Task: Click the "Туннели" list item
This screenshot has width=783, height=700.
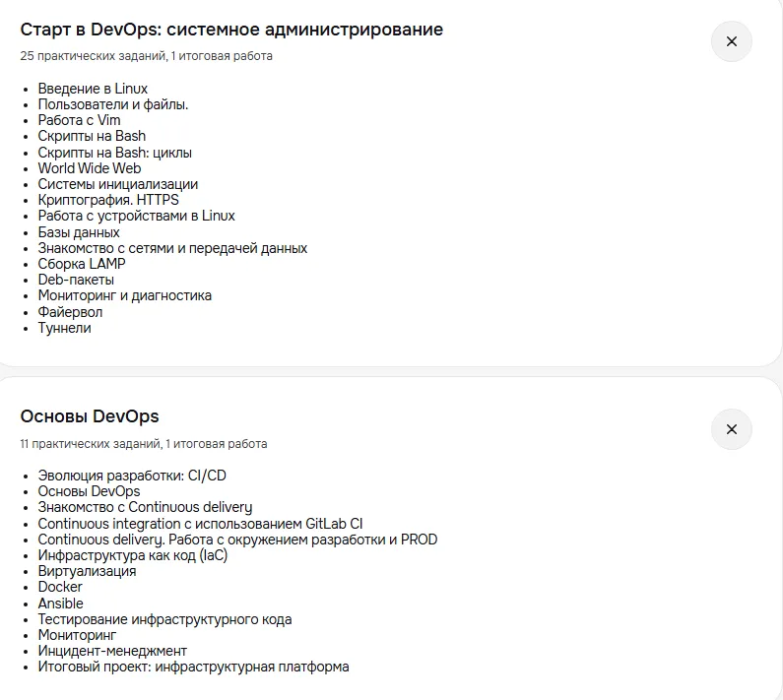Action: 64,328
